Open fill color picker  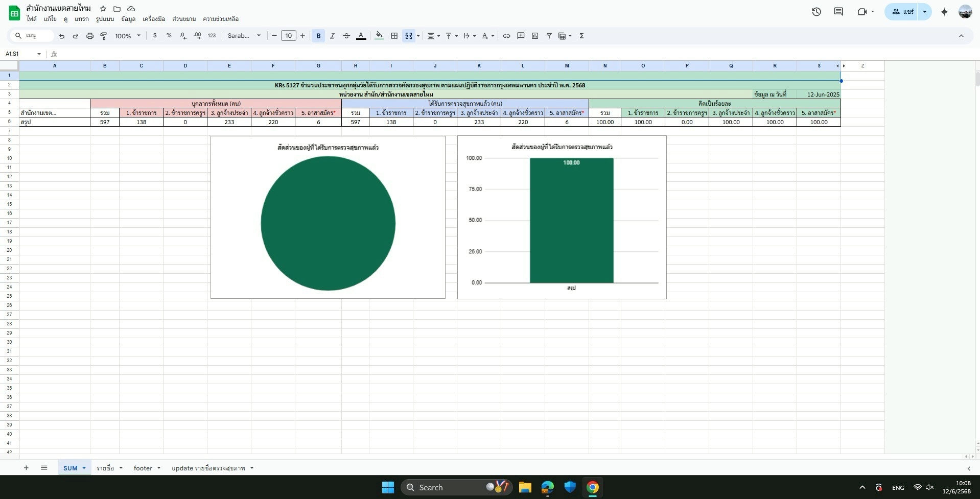tap(379, 36)
